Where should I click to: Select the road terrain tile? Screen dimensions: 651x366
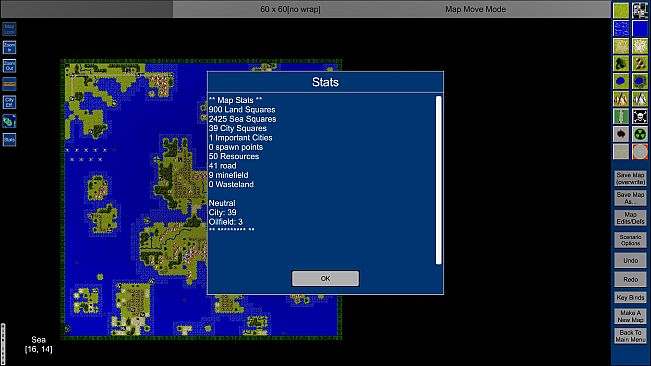tap(621, 117)
